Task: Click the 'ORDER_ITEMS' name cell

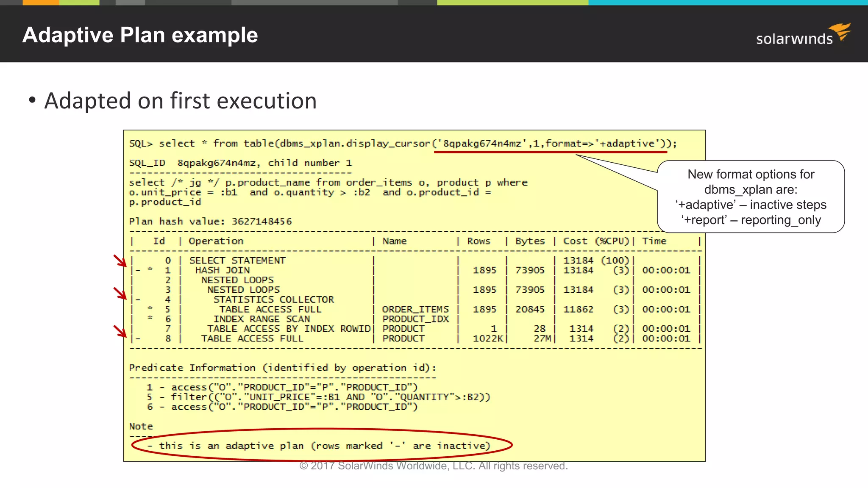Action: coord(415,309)
